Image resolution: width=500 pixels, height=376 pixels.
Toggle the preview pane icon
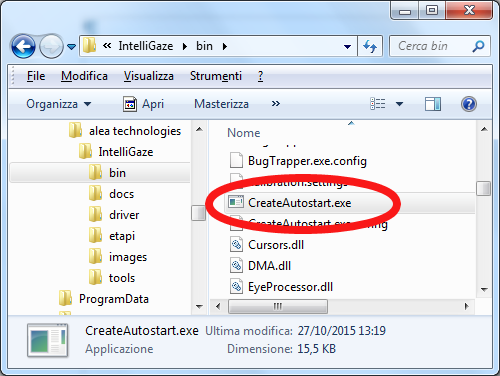coord(433,104)
